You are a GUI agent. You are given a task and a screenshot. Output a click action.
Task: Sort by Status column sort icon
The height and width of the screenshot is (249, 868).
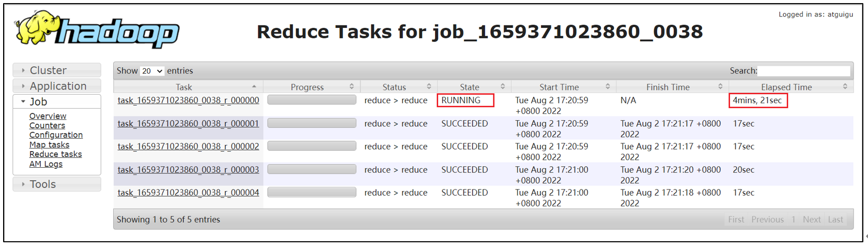coord(429,86)
